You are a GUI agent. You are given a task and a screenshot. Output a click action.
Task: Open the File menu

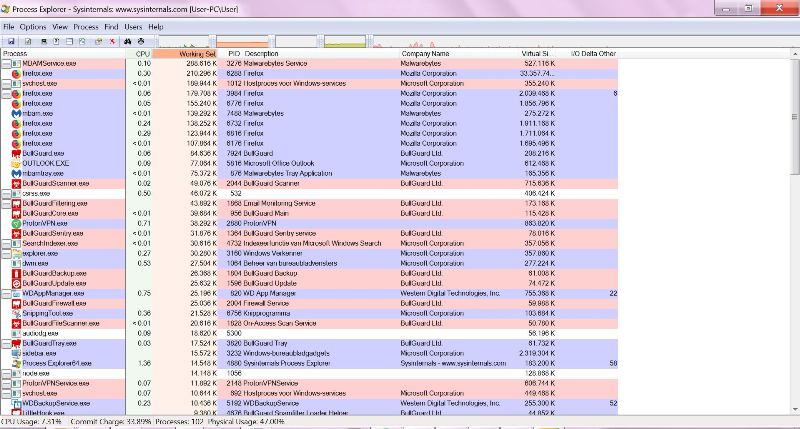[x=9, y=27]
